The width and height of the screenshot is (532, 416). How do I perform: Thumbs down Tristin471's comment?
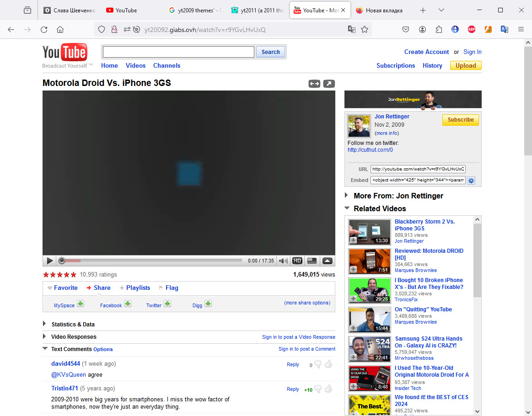point(318,389)
